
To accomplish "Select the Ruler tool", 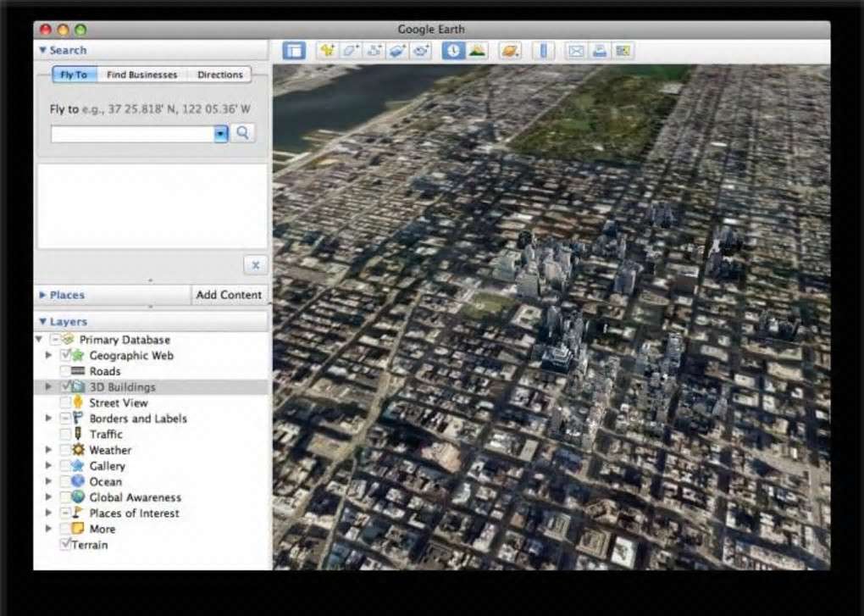I will pyautogui.click(x=543, y=51).
